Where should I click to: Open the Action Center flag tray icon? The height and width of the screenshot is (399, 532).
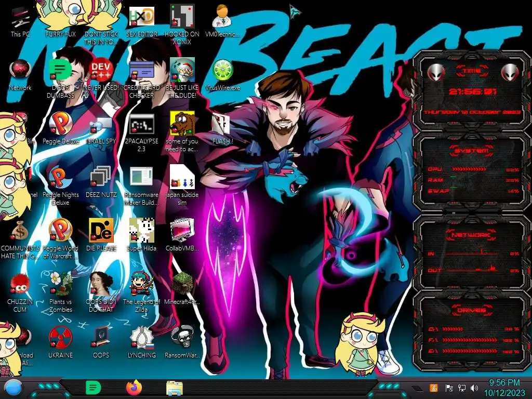[449, 388]
